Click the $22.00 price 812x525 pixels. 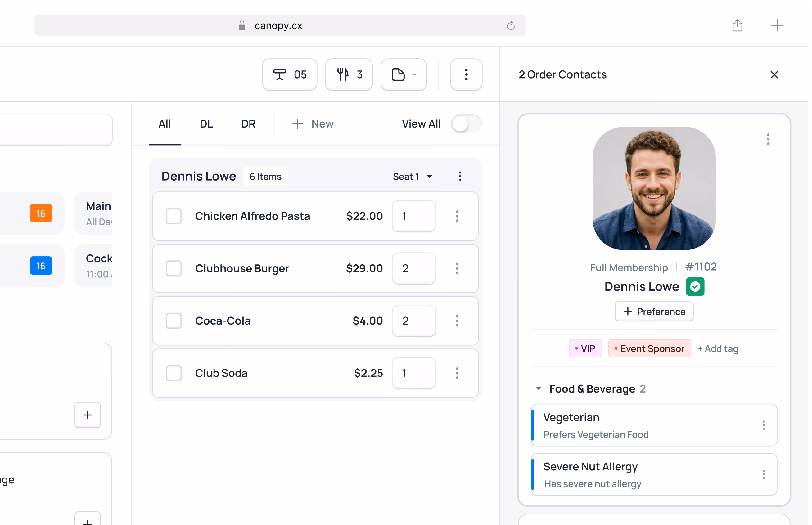[364, 216]
